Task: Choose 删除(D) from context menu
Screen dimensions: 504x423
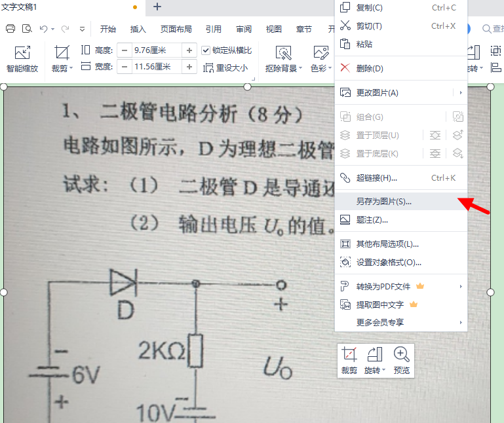Action: coord(401,68)
